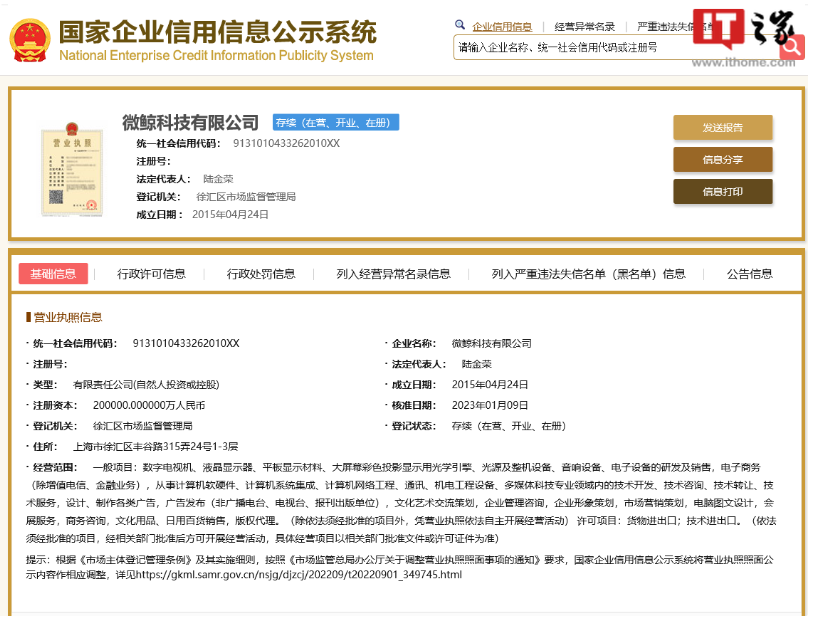Click the 信息打印 button
Screen dimensions: 813x627
[x=722, y=192]
